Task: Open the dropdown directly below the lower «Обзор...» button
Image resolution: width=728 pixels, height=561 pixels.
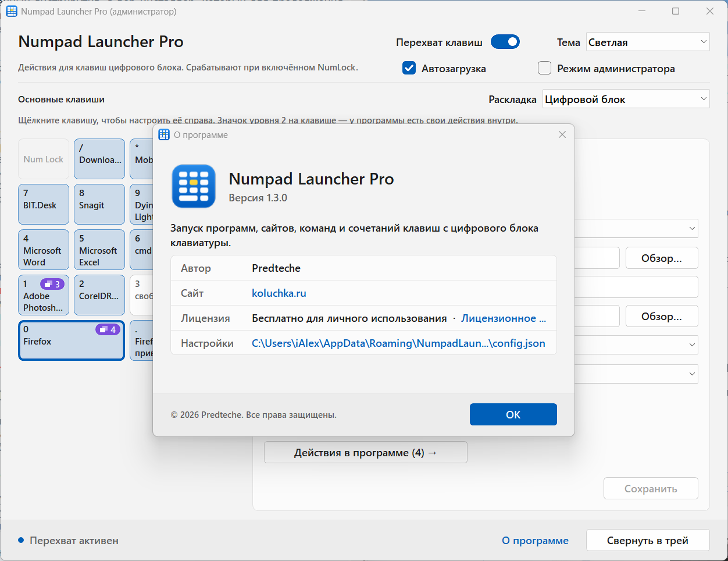Action: pos(636,345)
